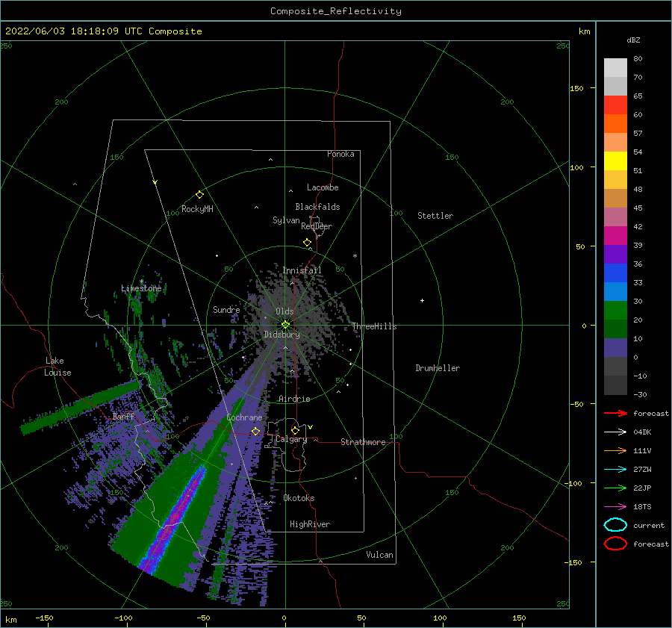Click the green 22JP arrow legend icon
Screen dimensions: 672x628
[x=615, y=488]
